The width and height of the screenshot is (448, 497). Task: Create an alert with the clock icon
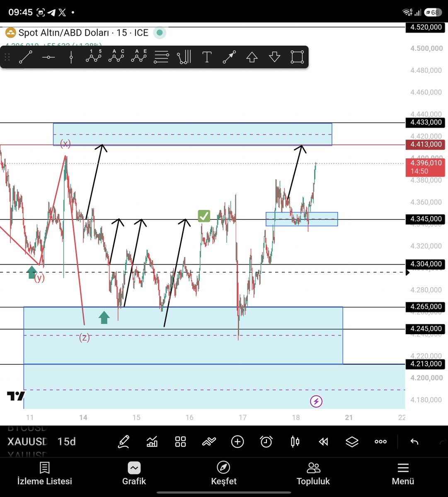266,442
